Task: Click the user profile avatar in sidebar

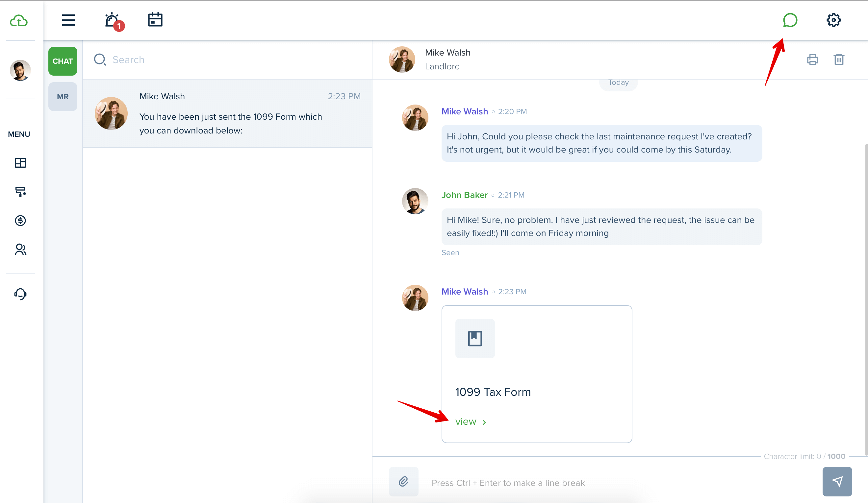Action: 20,70
